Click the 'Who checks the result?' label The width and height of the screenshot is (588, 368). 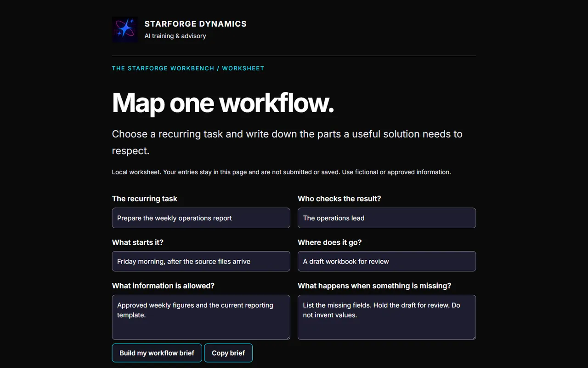(339, 199)
